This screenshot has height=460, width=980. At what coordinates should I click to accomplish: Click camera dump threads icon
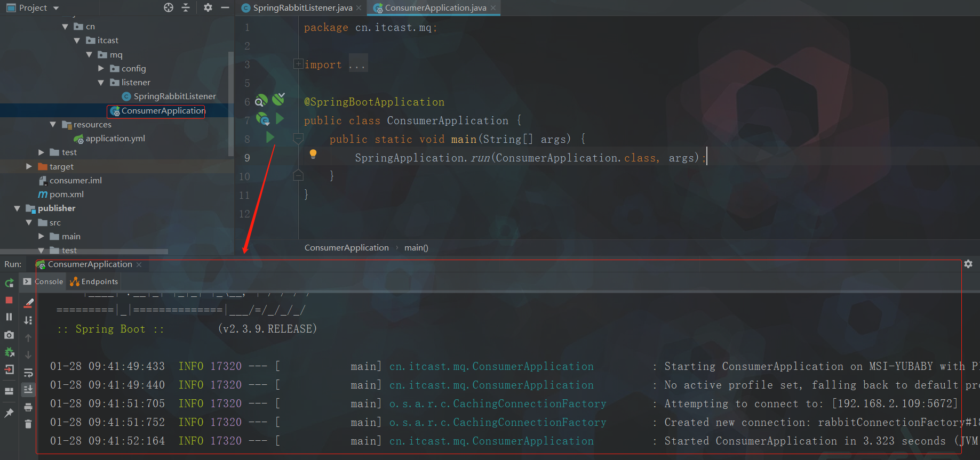tap(9, 335)
